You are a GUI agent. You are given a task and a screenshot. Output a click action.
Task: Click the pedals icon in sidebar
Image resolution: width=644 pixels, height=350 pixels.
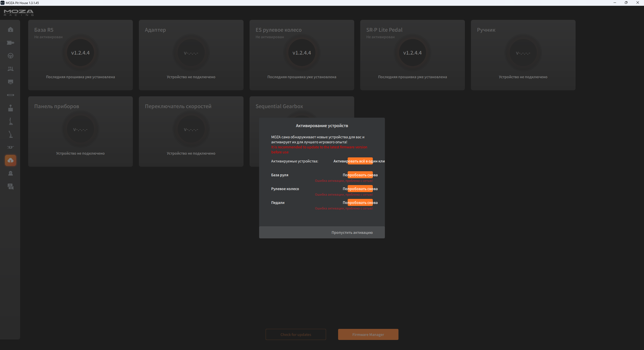pos(11,69)
